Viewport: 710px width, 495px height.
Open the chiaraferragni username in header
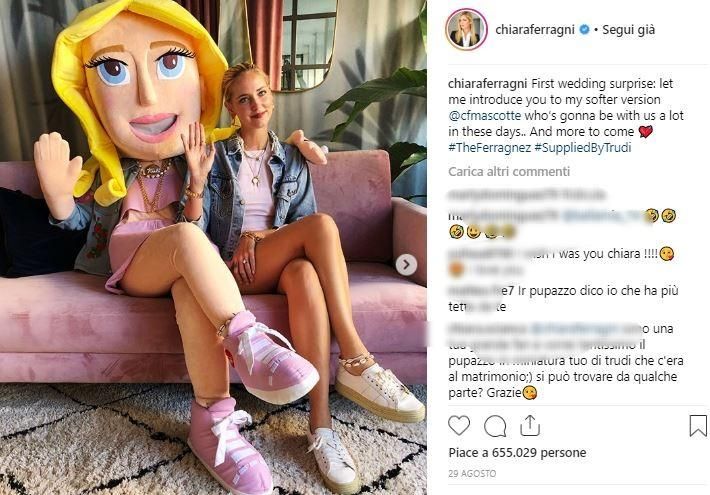(x=535, y=30)
